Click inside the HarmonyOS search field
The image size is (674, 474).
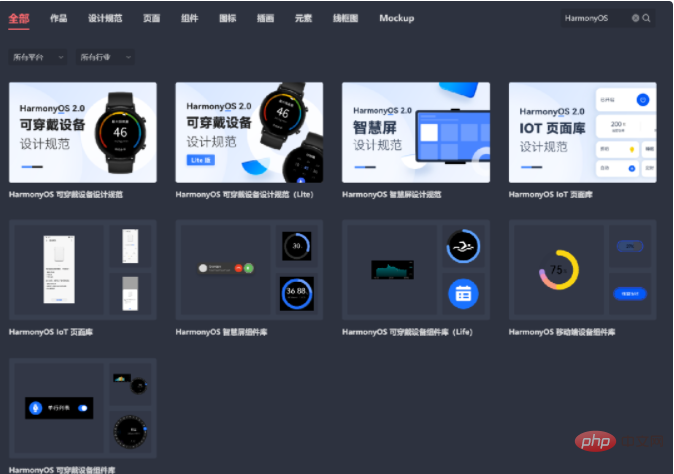pos(595,18)
